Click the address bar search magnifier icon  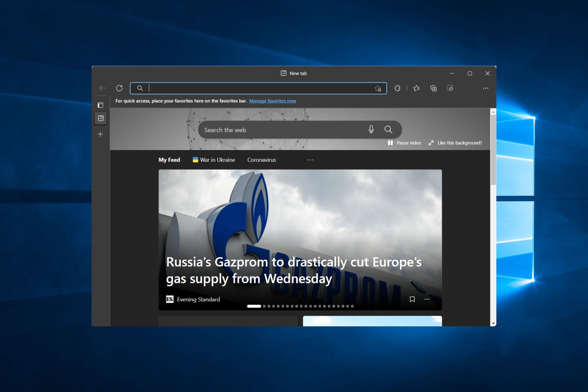click(x=140, y=88)
